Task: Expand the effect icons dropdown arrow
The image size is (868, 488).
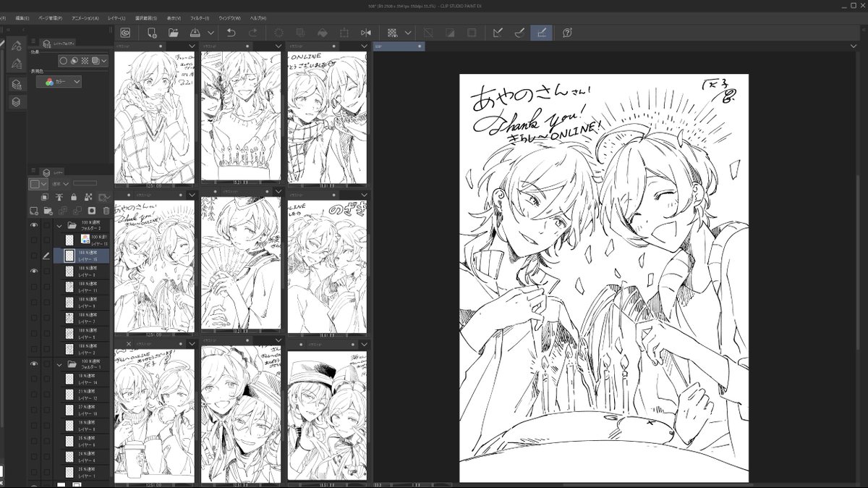Action: click(105, 62)
